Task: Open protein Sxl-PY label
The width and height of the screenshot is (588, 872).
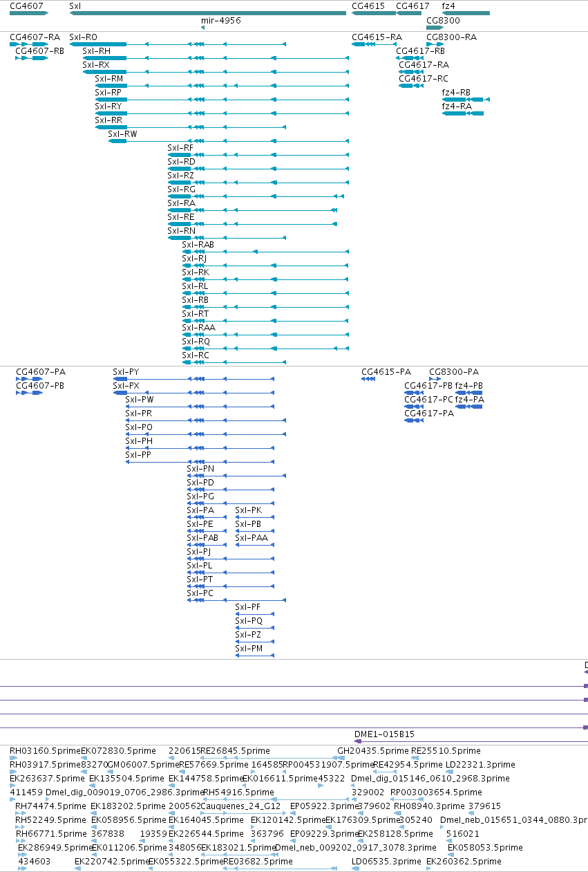Action: pos(126,372)
